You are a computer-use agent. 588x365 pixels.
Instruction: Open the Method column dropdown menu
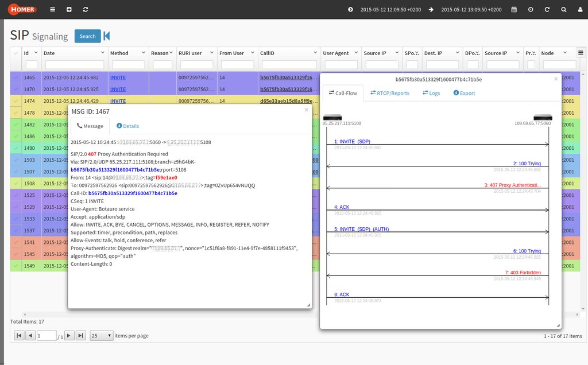pyautogui.click(x=143, y=52)
